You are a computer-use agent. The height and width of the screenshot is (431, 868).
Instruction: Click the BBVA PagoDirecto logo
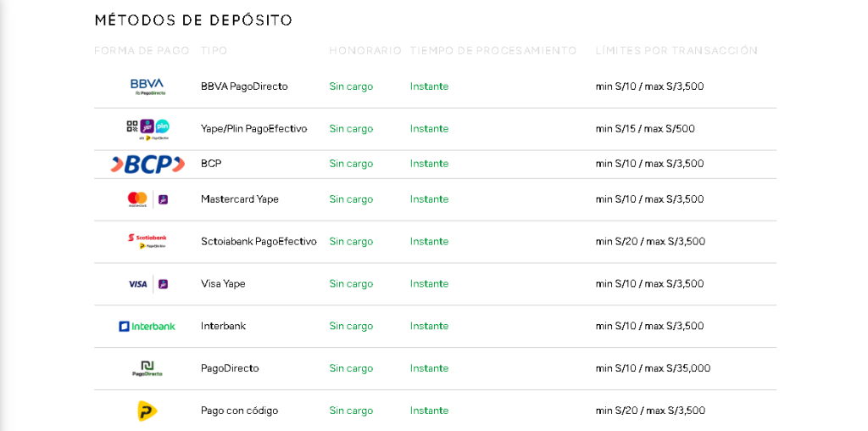click(x=147, y=87)
